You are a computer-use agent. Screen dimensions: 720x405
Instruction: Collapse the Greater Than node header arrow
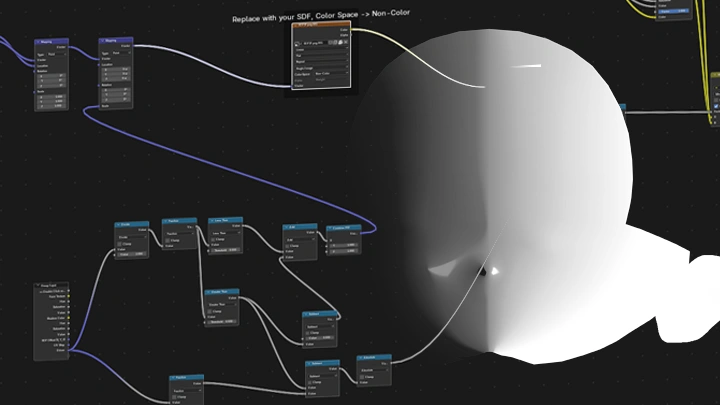point(208,292)
